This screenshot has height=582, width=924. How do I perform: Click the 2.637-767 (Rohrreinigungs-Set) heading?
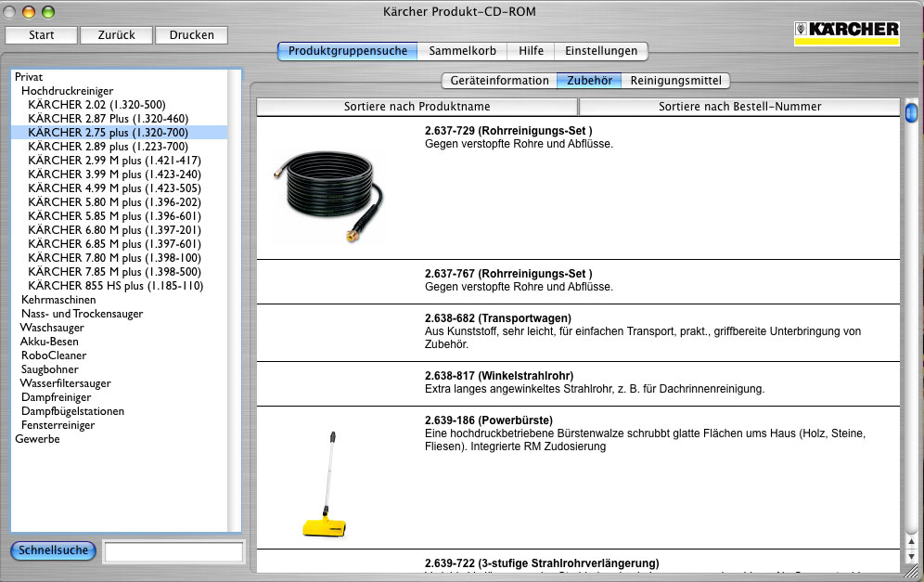(x=508, y=274)
